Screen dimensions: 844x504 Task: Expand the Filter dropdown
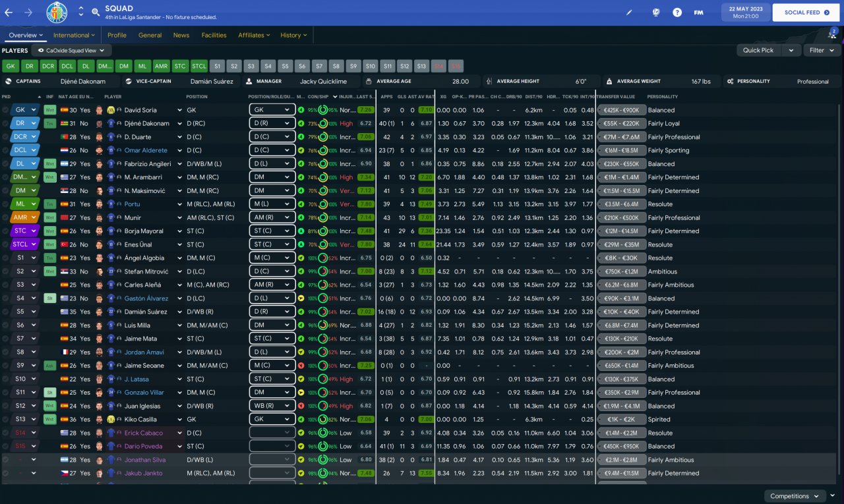tap(822, 50)
